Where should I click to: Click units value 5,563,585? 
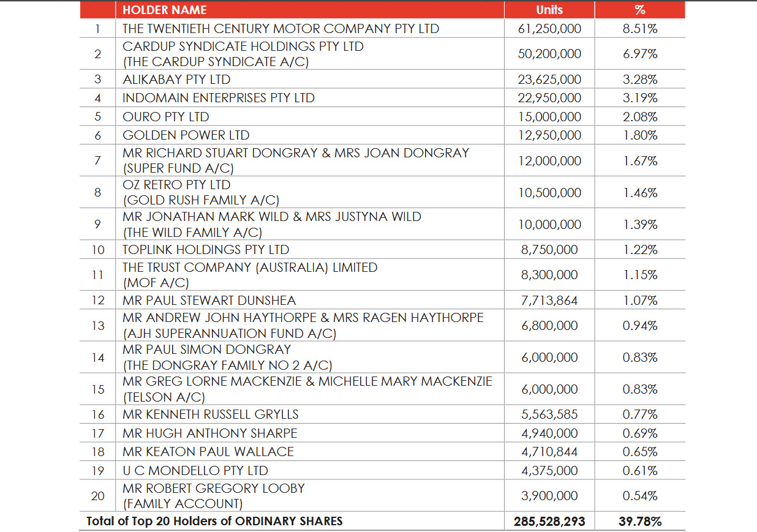[x=549, y=414]
